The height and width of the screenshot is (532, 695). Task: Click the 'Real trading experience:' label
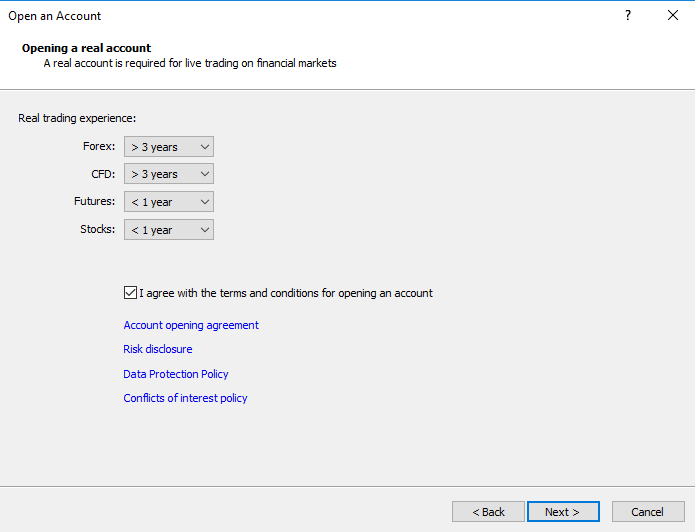click(x=77, y=118)
